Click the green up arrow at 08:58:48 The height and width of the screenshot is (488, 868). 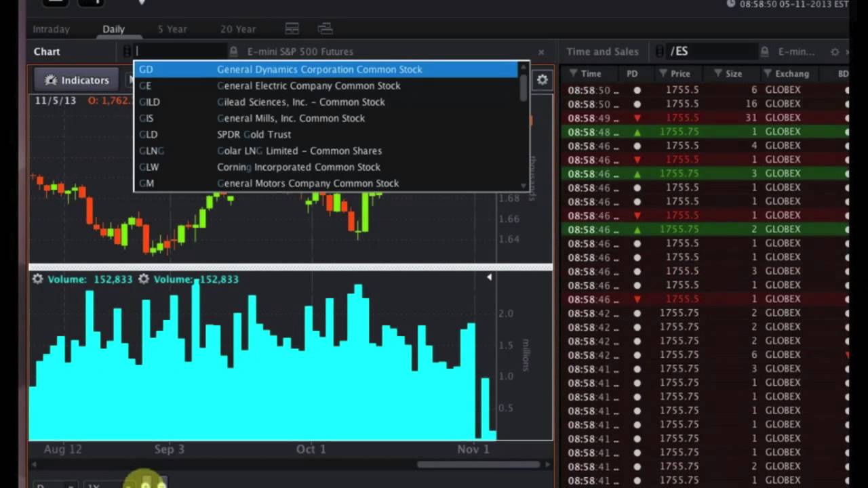pyautogui.click(x=637, y=132)
